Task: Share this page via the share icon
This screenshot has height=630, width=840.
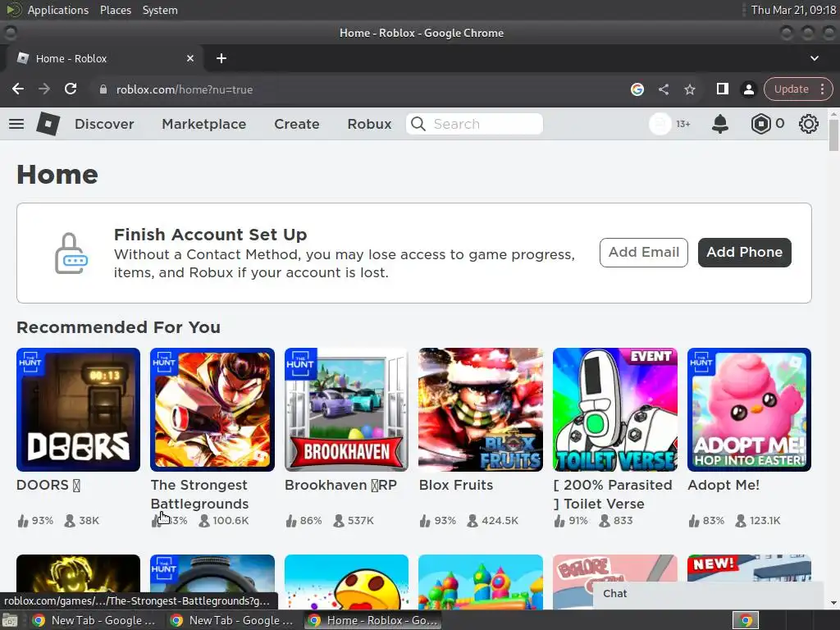Action: tap(663, 89)
